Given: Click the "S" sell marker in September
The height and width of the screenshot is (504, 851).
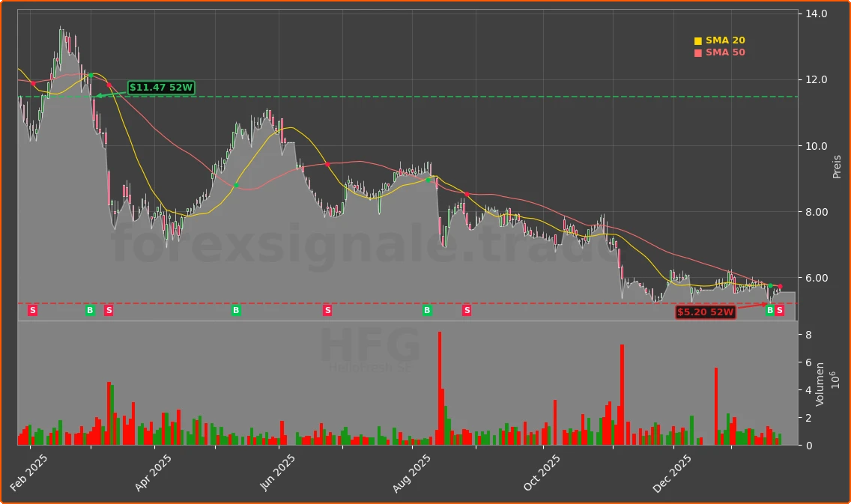Looking at the screenshot, I should click(466, 310).
